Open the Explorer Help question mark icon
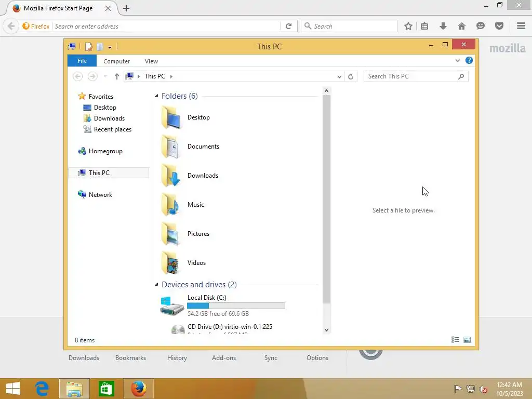Image resolution: width=532 pixels, height=399 pixels. click(469, 60)
